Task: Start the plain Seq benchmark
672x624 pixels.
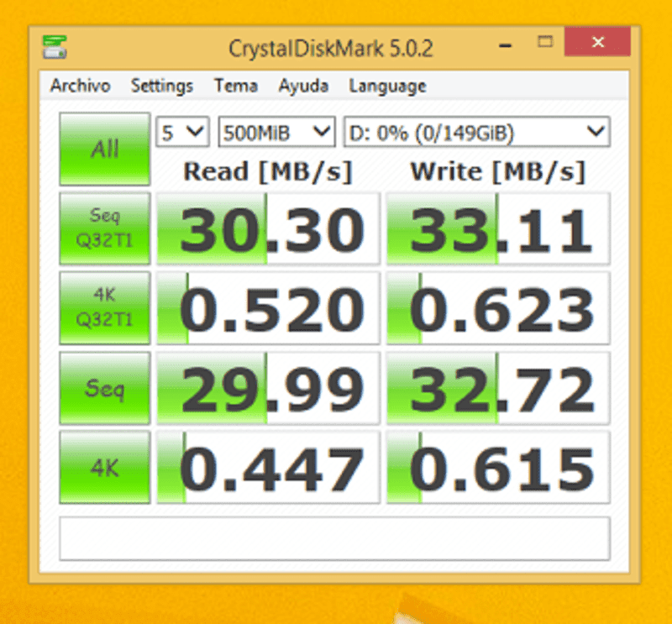Action: [x=105, y=388]
